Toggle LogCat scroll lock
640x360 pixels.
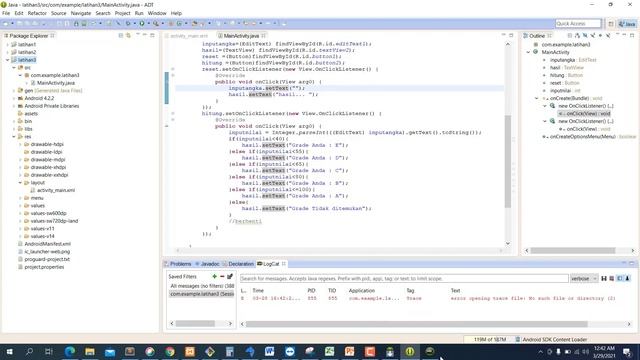coord(627,278)
